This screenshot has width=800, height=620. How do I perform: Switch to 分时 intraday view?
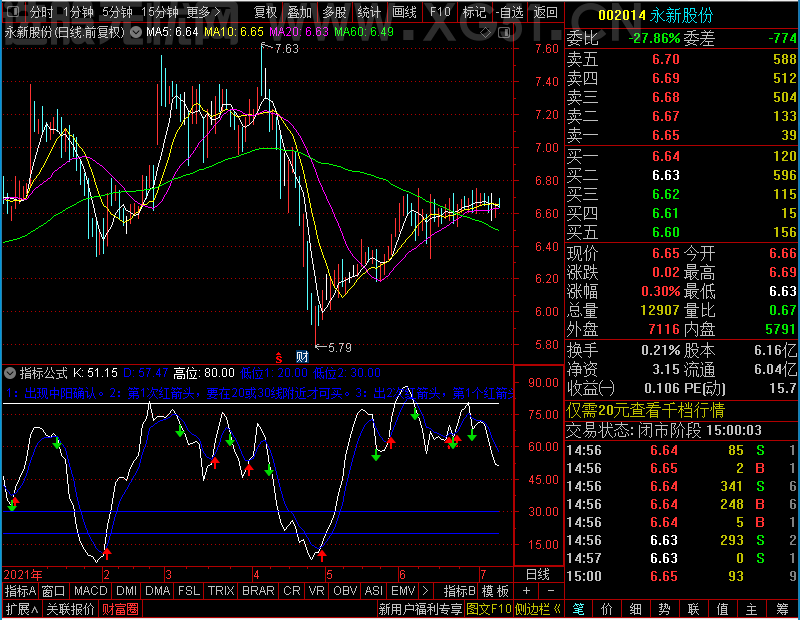pyautogui.click(x=41, y=12)
